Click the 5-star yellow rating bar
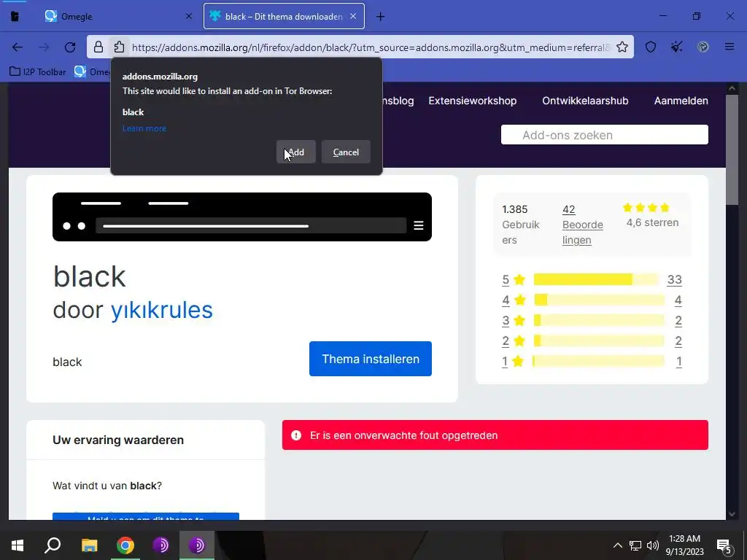747x560 pixels. 596,279
